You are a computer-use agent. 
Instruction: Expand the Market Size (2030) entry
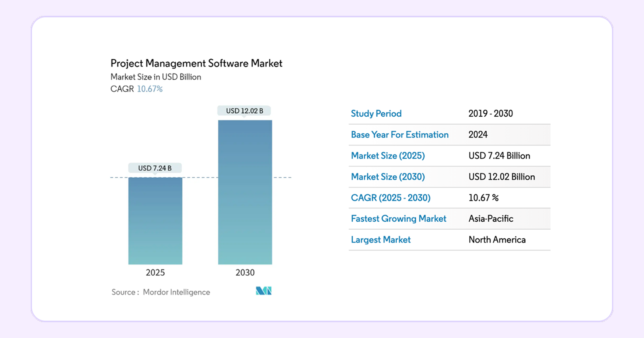point(388,176)
